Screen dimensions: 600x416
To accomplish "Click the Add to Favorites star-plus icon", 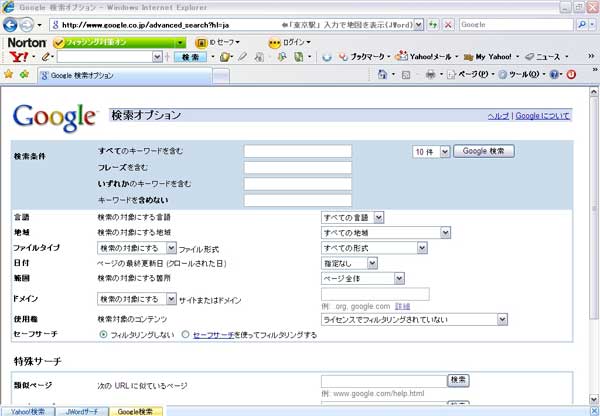I will 24,74.
